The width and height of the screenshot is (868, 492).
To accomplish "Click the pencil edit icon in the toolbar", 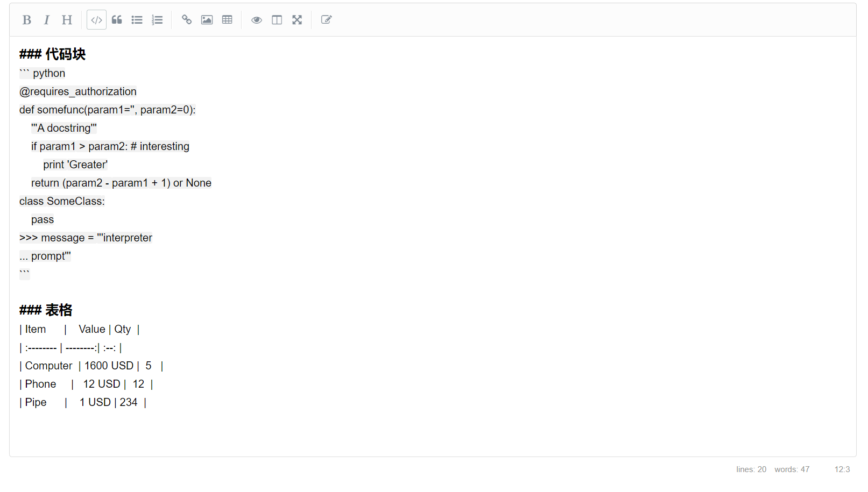I will point(326,20).
